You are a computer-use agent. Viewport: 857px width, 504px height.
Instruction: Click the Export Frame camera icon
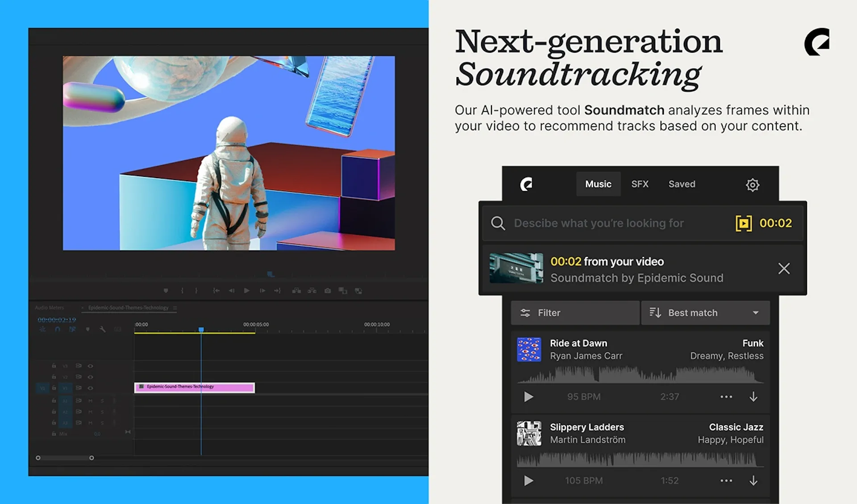click(x=328, y=291)
